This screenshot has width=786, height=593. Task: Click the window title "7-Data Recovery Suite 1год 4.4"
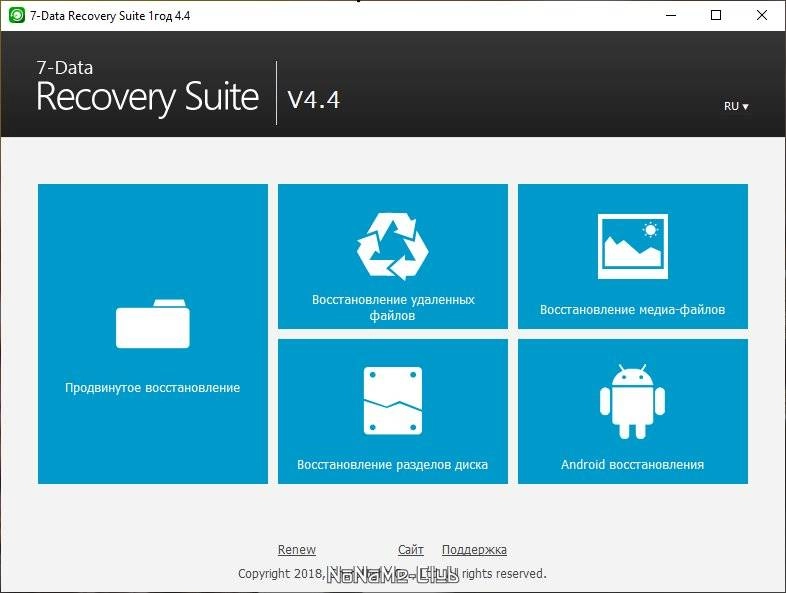(x=110, y=16)
